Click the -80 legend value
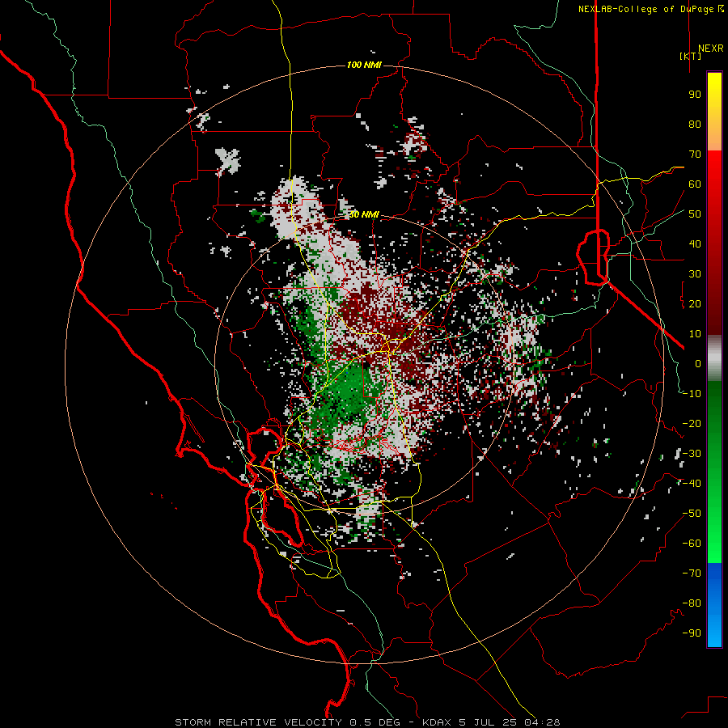This screenshot has width=728, height=728. (x=692, y=603)
